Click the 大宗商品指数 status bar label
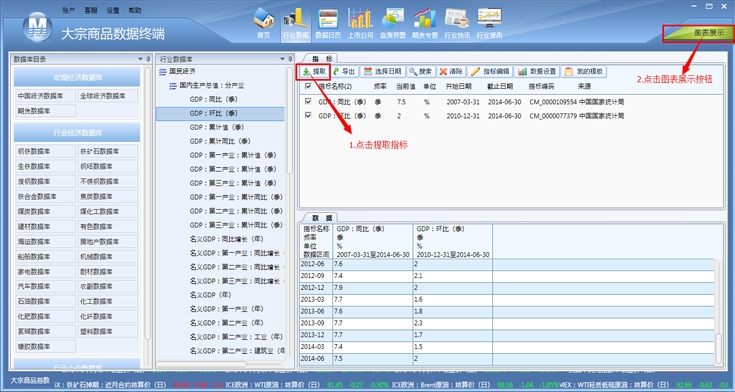Viewport: 735px width, 392px height. click(30, 380)
